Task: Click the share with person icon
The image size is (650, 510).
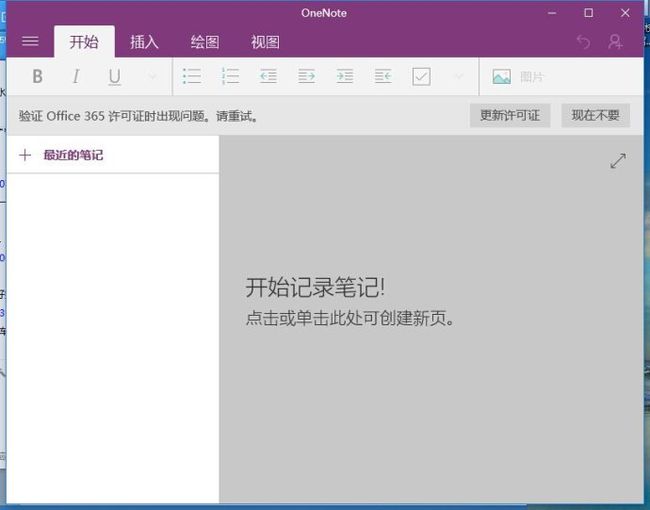Action: coord(615,42)
